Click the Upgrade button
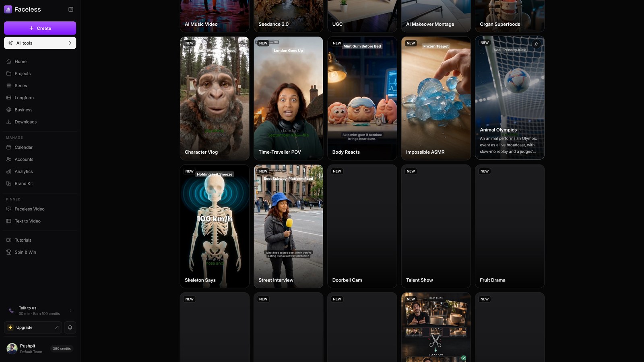 coord(33,327)
